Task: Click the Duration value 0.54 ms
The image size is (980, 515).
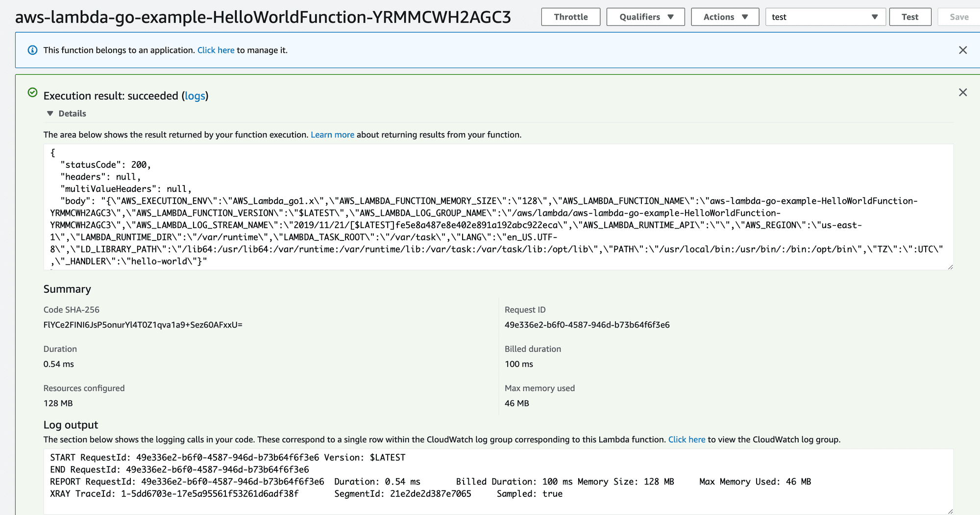Action: point(59,364)
